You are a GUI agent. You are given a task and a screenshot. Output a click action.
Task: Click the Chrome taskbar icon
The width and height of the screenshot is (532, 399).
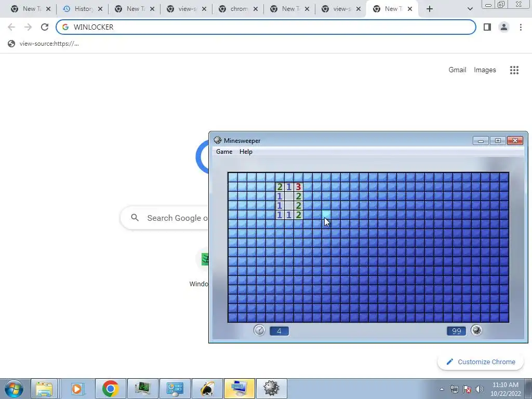[x=110, y=389]
